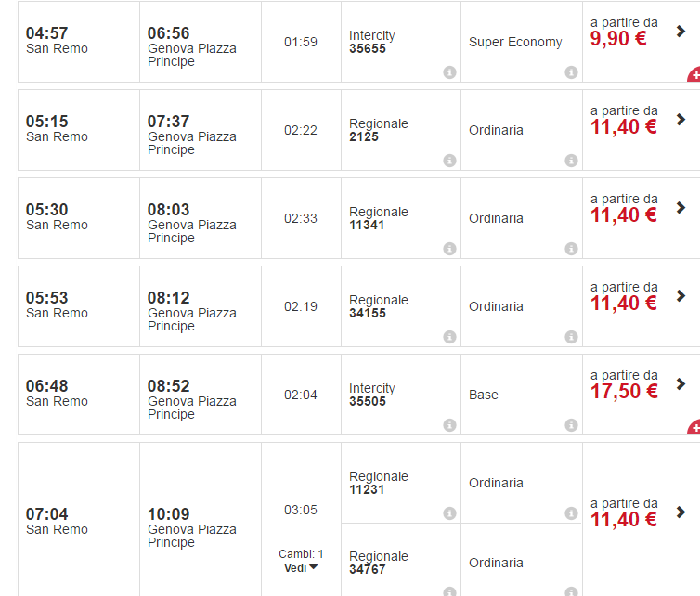Click fare info icon for Super Economy

click(x=571, y=72)
